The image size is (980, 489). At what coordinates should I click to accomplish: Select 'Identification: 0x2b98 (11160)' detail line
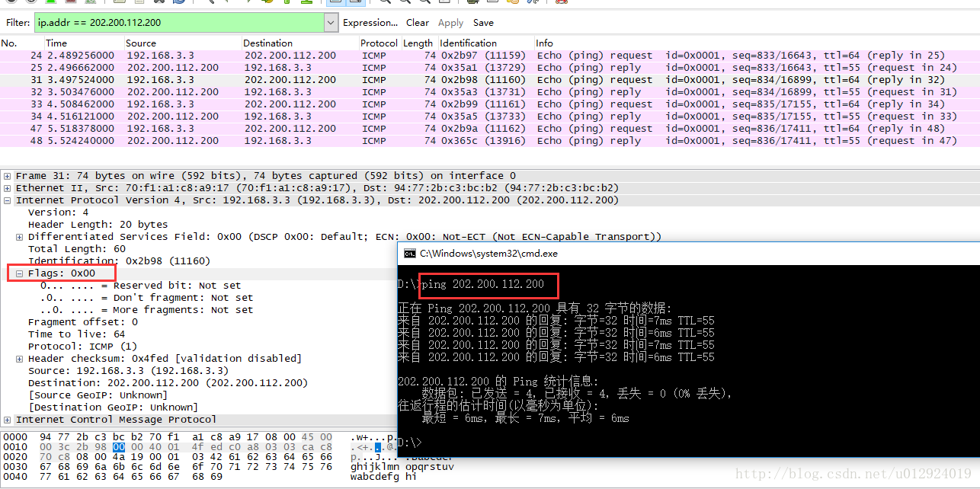click(x=120, y=261)
